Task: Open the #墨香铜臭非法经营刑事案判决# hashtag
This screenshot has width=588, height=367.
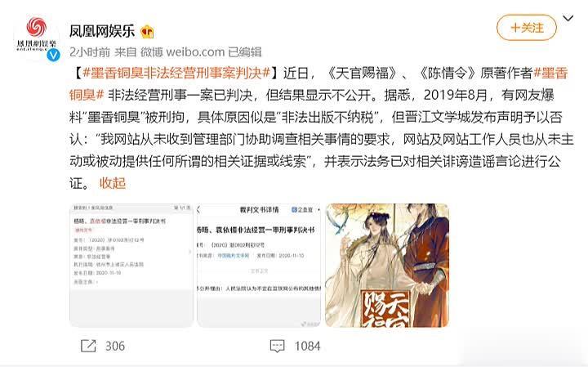Action: pos(176,73)
